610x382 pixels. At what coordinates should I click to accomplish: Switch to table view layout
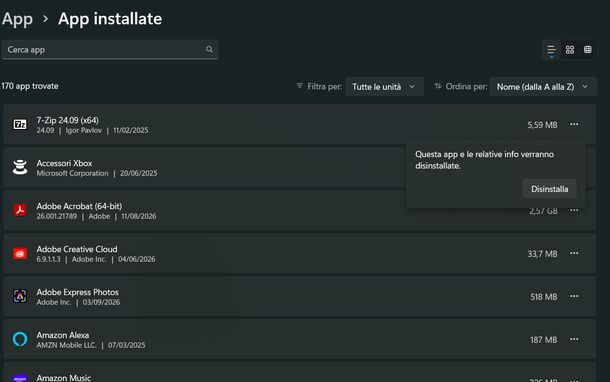point(587,49)
